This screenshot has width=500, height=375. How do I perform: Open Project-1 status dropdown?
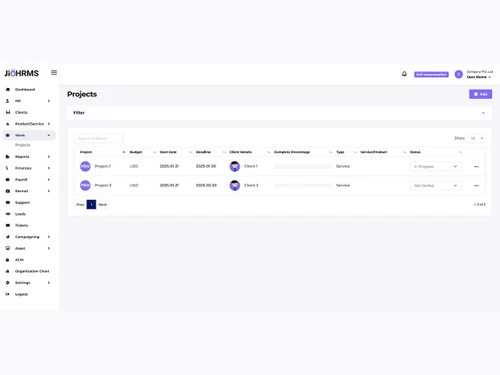point(436,166)
